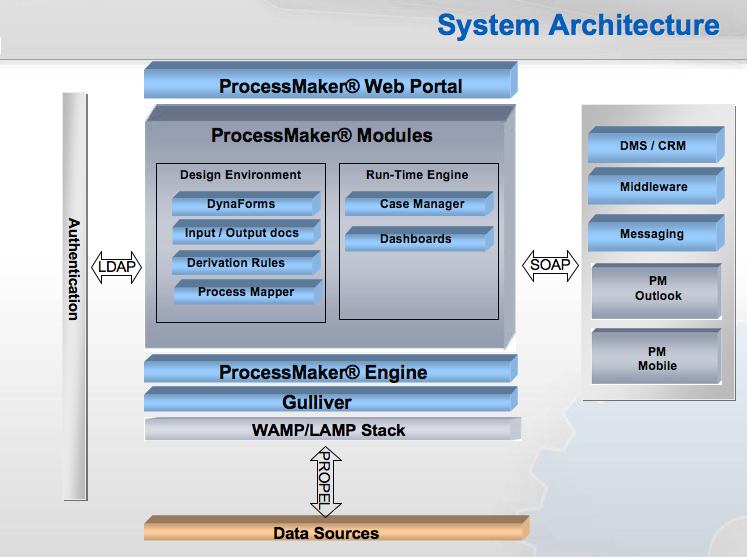Screen dimensions: 747x557
Task: Click the PM Outlook box
Action: pyautogui.click(x=656, y=290)
